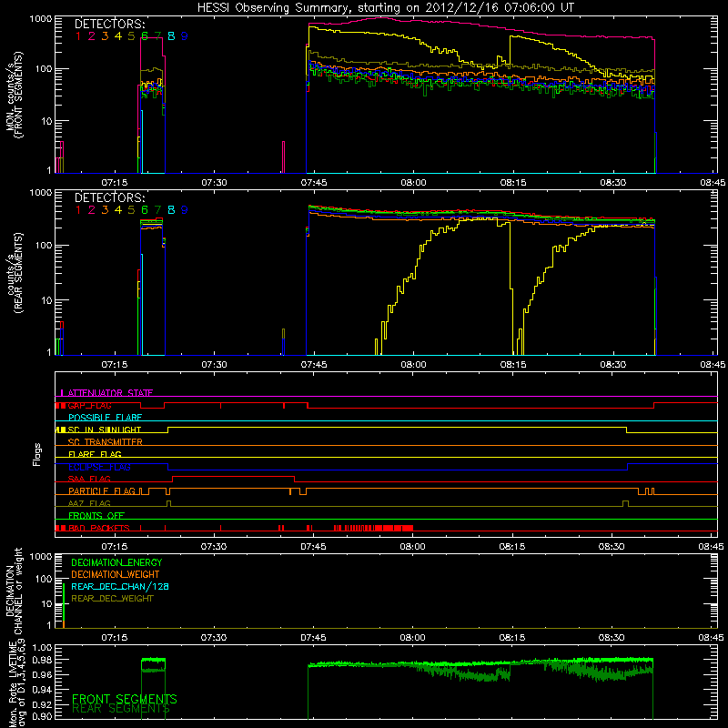Select detector 7 label in rear segments legend
The width and height of the screenshot is (728, 728).
coord(157,210)
